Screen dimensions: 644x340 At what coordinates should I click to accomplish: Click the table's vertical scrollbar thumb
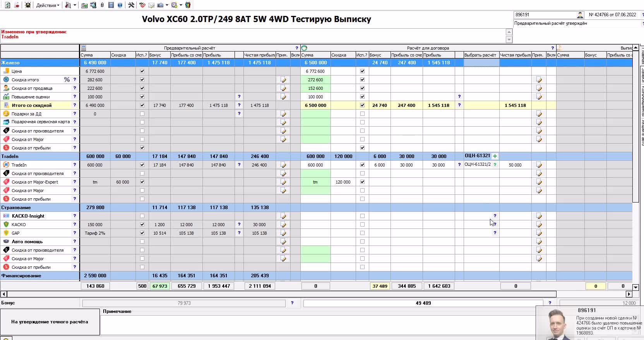635,126
